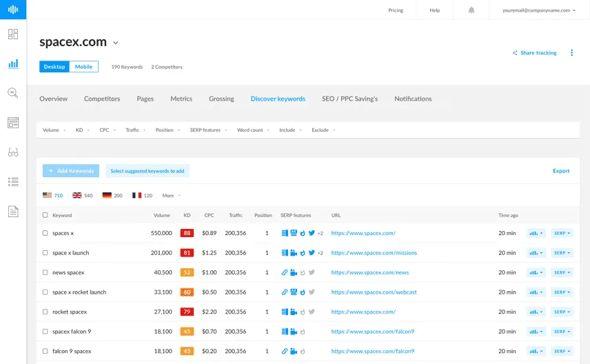
Task: Click the glasses icon in the sidebar
Action: [13, 152]
